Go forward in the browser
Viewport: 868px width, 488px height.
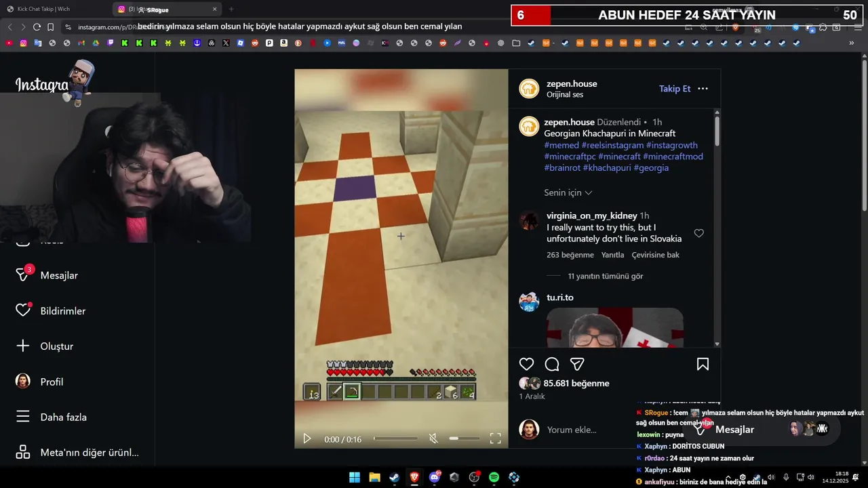point(23,27)
